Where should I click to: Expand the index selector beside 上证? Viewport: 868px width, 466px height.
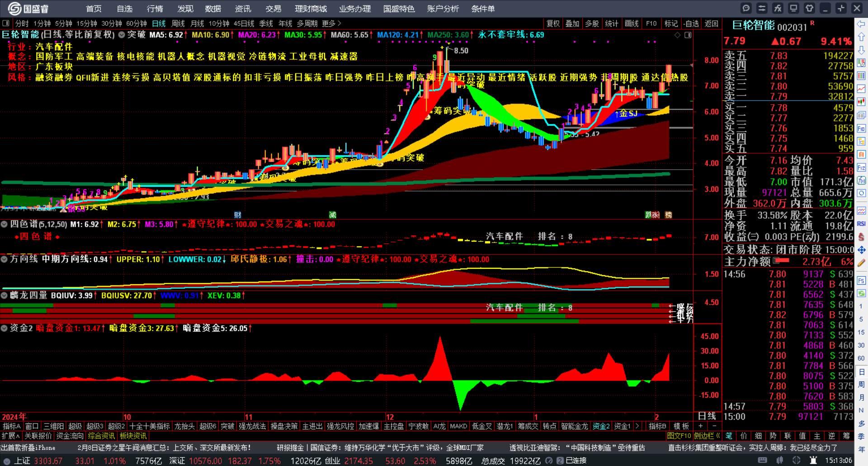pyautogui.click(x=6, y=461)
